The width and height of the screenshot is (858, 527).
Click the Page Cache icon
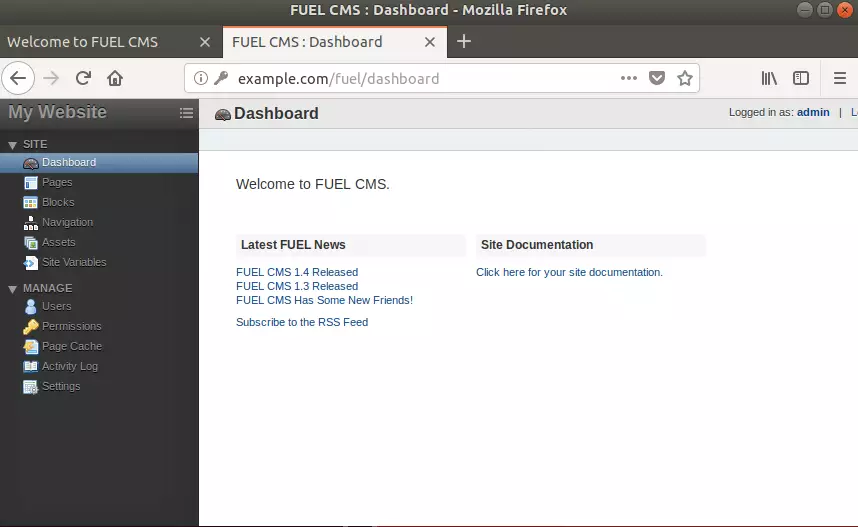31,346
